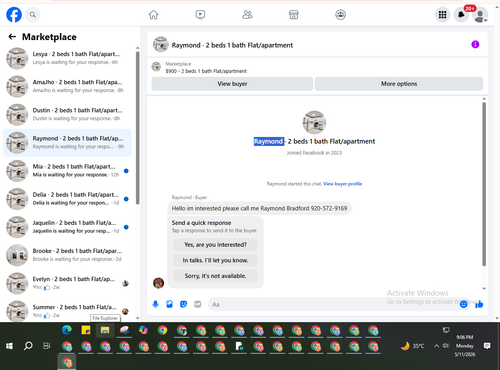Click the More options button
This screenshot has height=370, width=500.
[399, 84]
